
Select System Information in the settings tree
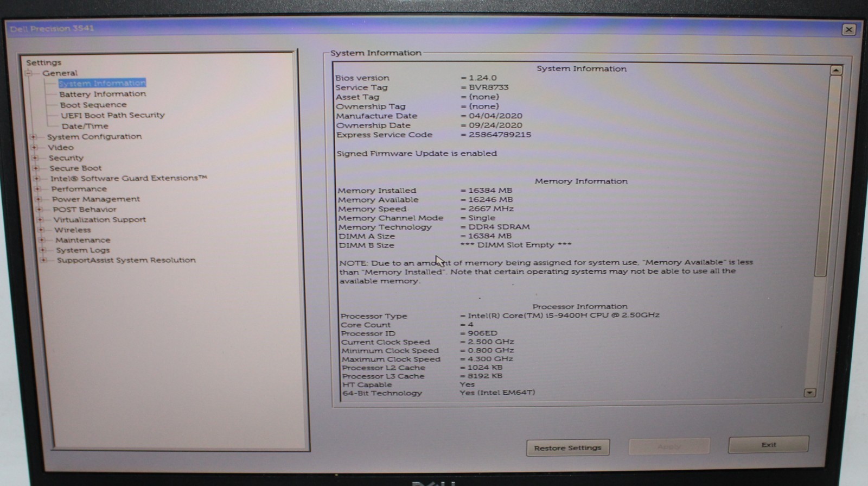(x=102, y=83)
